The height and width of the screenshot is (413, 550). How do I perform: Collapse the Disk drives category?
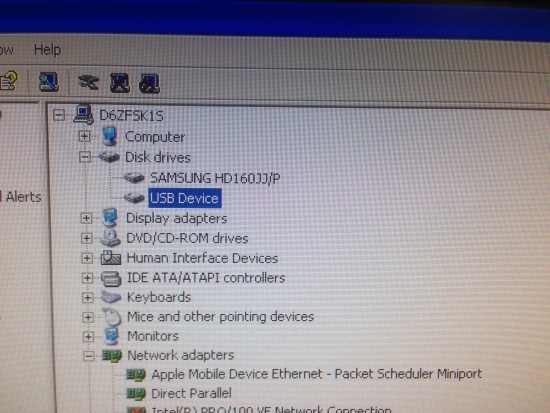[x=85, y=157]
